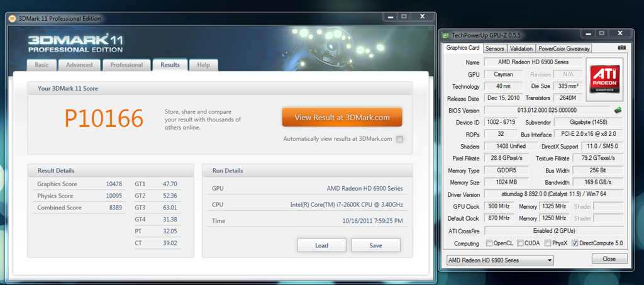
Task: Click the GPU-Z Name field
Action: (533, 62)
